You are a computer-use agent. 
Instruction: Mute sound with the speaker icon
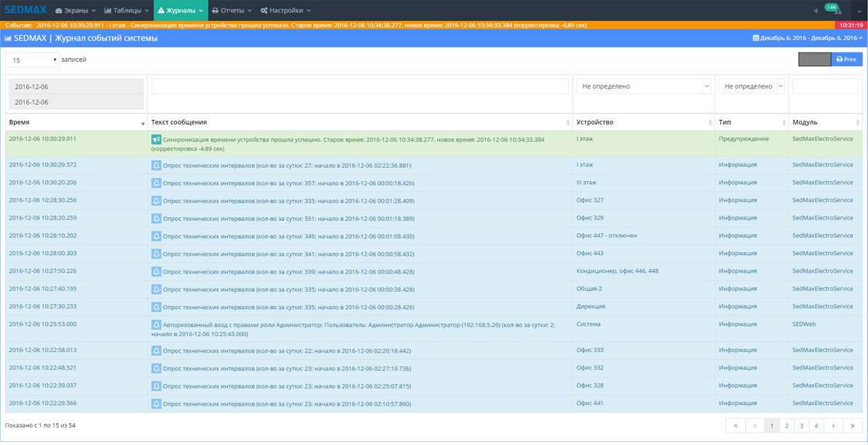(815, 11)
